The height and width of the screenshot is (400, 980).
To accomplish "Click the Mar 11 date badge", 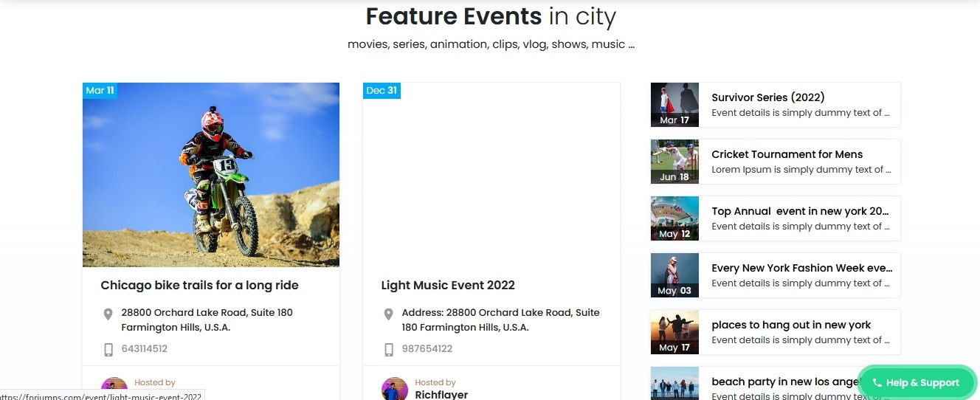I will pyautogui.click(x=100, y=90).
